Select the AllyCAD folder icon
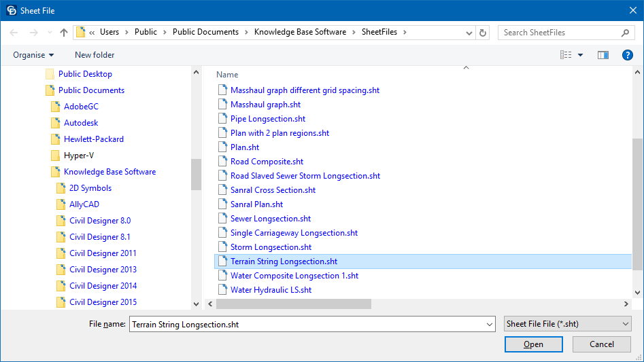 point(61,204)
